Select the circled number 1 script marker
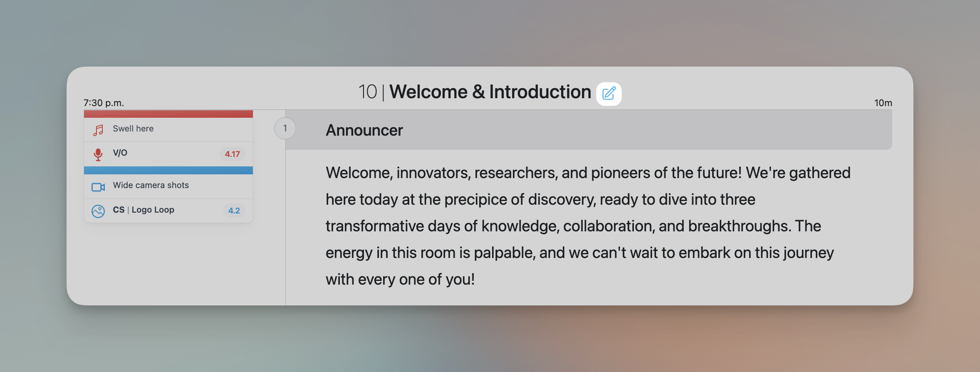 click(x=285, y=129)
